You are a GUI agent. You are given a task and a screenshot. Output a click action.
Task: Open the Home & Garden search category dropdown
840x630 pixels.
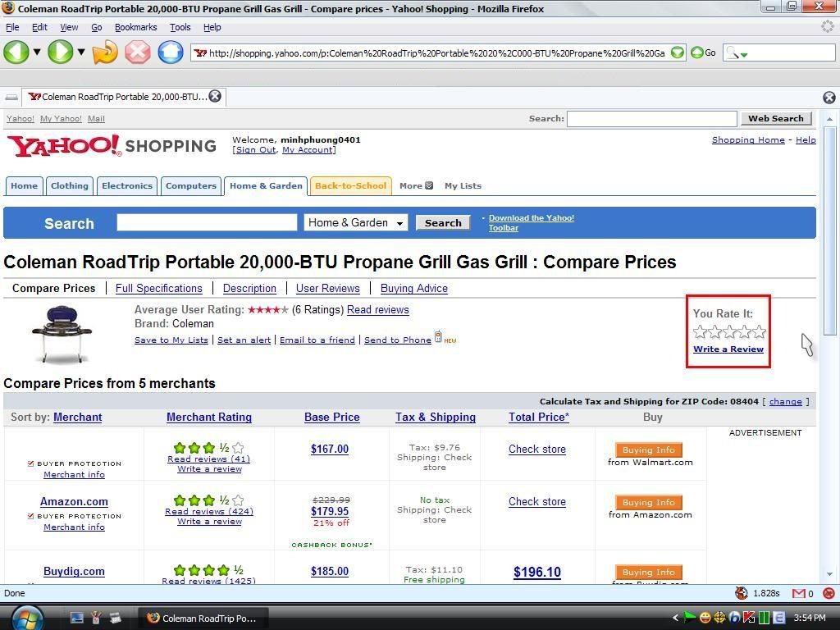(x=355, y=223)
